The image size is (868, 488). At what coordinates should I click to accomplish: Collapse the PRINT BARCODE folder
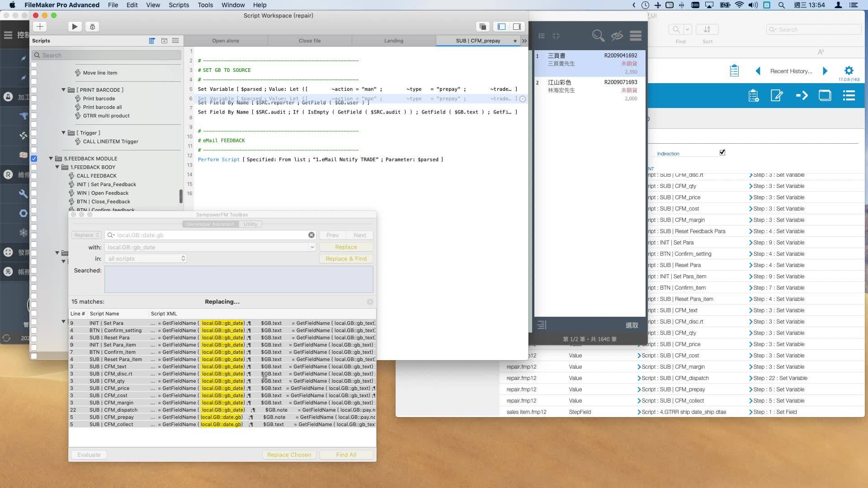tap(64, 90)
